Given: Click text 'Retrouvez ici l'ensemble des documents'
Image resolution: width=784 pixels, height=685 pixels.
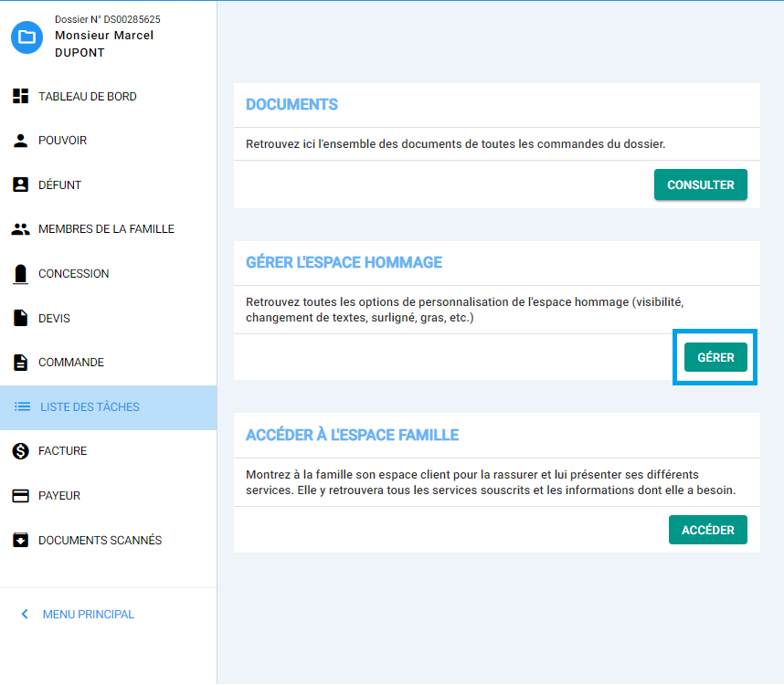Looking at the screenshot, I should coord(355,144).
